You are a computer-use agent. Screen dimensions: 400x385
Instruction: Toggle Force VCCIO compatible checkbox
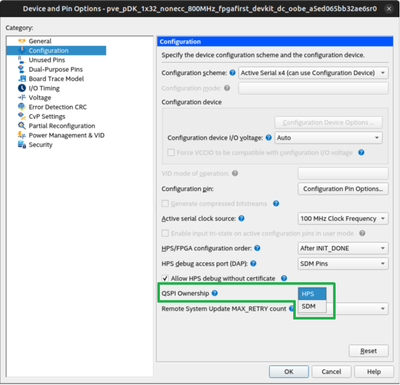coord(171,153)
